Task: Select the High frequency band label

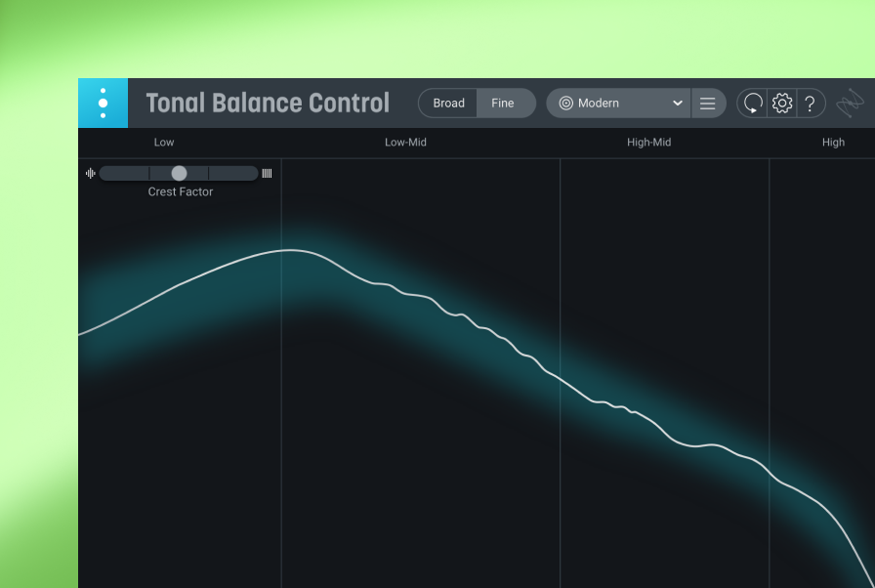Action: (x=833, y=143)
